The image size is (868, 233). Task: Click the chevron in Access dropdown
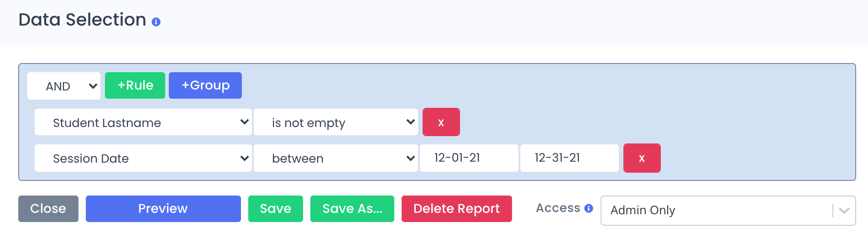(844, 211)
